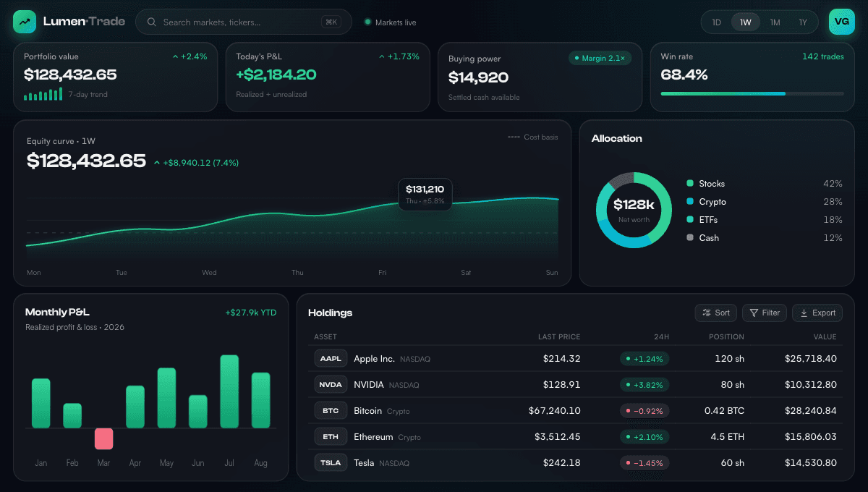868x492 pixels.
Task: Click the +$2,184.20 Today's P&L amount
Action: click(276, 75)
